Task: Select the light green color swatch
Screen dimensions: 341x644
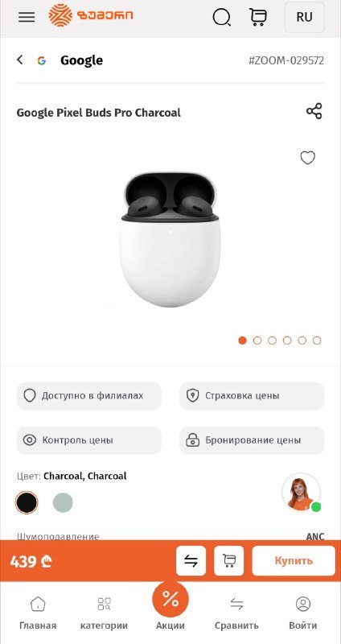Action: click(x=63, y=502)
